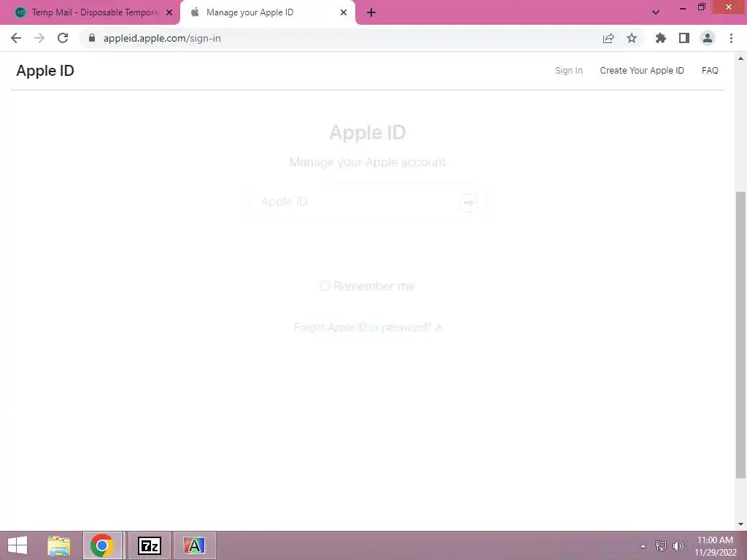Click the Apple ID header logo text

click(45, 71)
